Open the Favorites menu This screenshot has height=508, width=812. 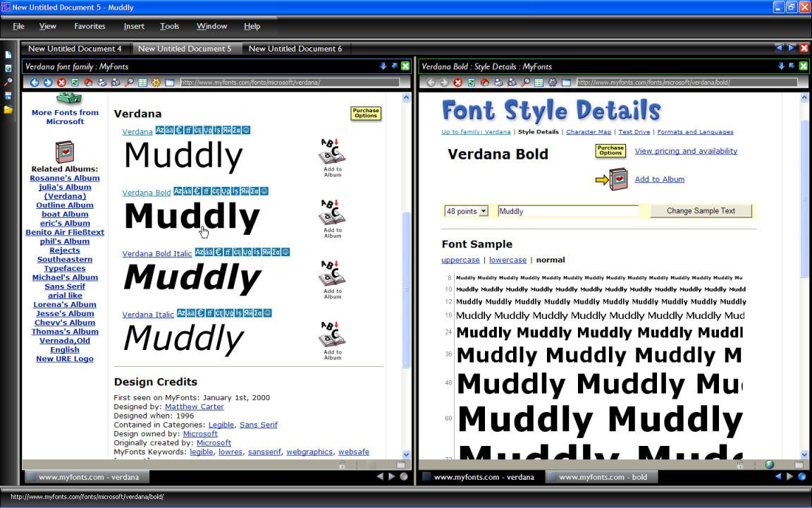(x=90, y=26)
